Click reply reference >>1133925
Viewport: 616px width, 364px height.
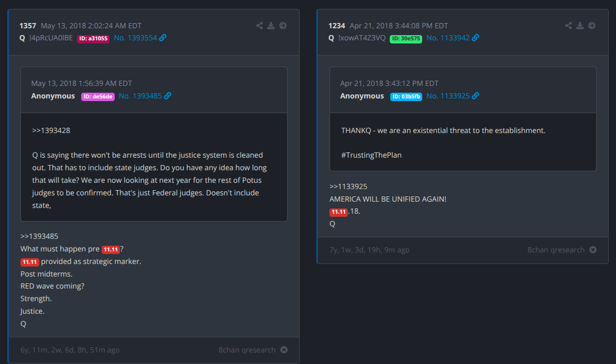pos(348,186)
